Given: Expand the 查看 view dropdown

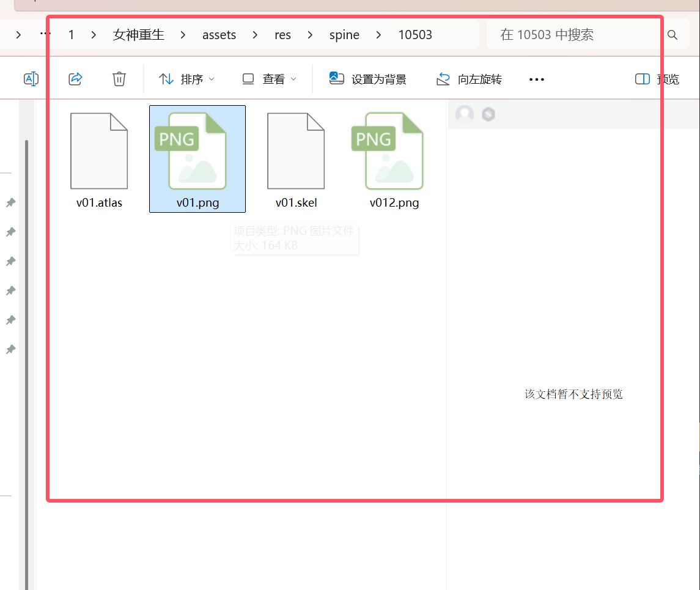Looking at the screenshot, I should coord(269,79).
